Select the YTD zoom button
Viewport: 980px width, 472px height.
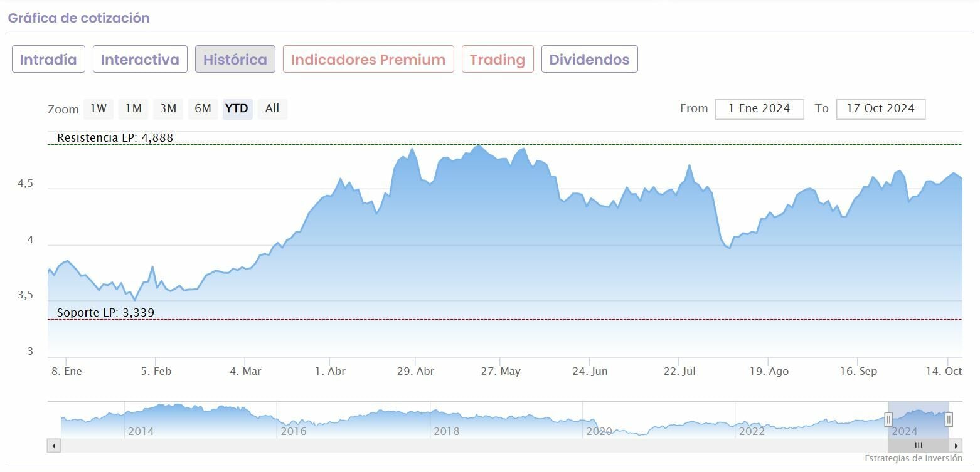(237, 108)
